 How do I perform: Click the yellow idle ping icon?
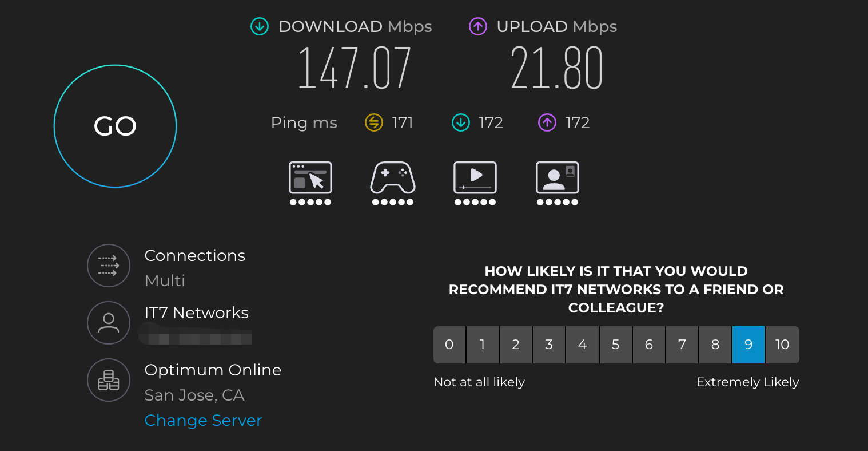point(373,122)
